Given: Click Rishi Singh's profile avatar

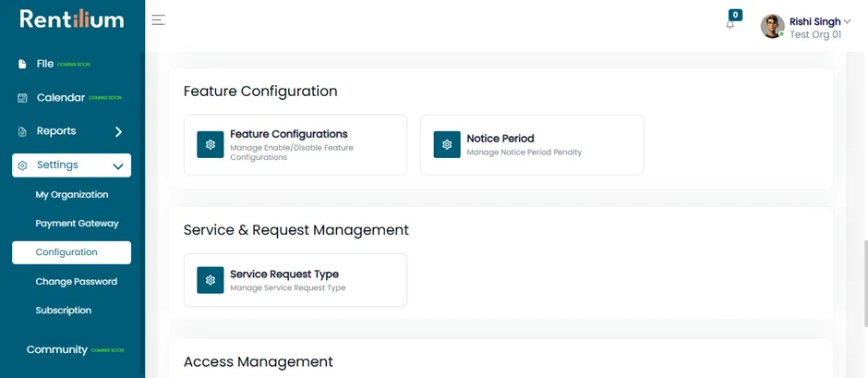Looking at the screenshot, I should pyautogui.click(x=772, y=26).
